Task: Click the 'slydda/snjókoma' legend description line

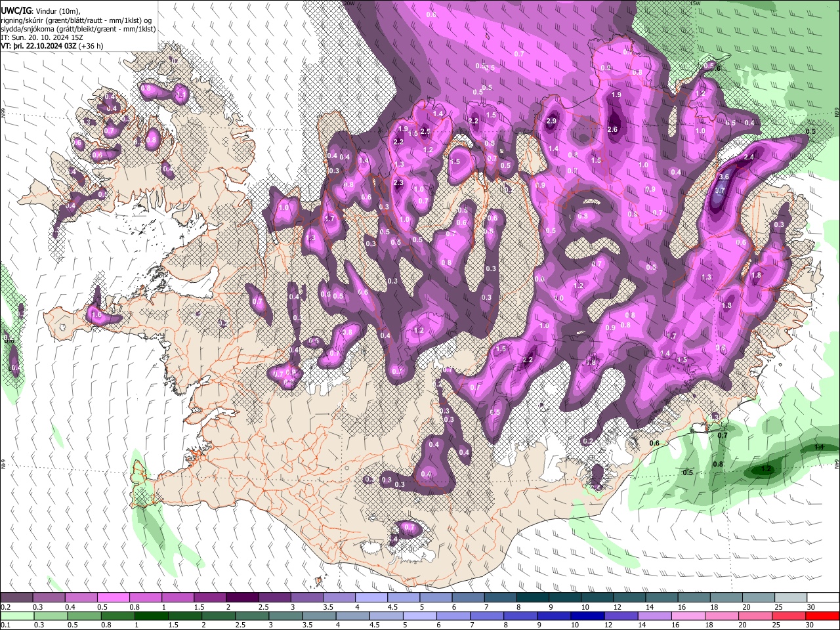Action: (x=79, y=29)
